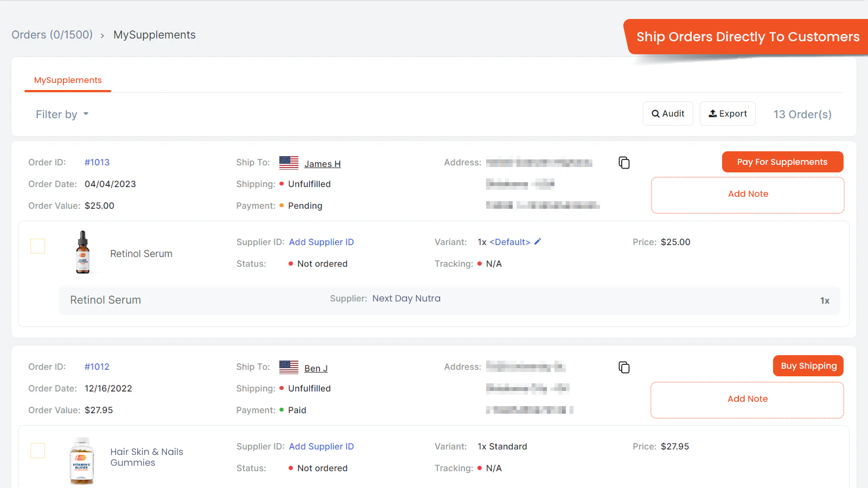Click the US flag beside Ben J
Screen dimensions: 868x488
coord(289,367)
